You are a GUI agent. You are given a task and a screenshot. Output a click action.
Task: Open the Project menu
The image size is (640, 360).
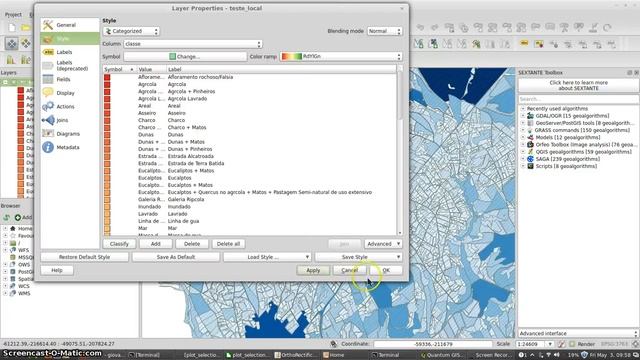[13, 15]
